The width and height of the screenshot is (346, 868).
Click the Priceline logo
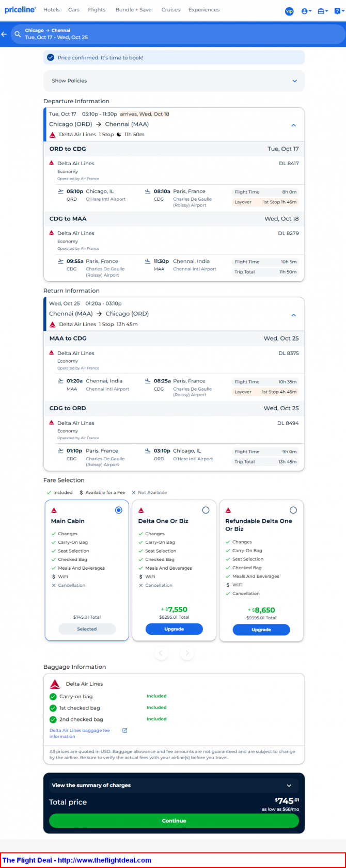pyautogui.click(x=20, y=10)
